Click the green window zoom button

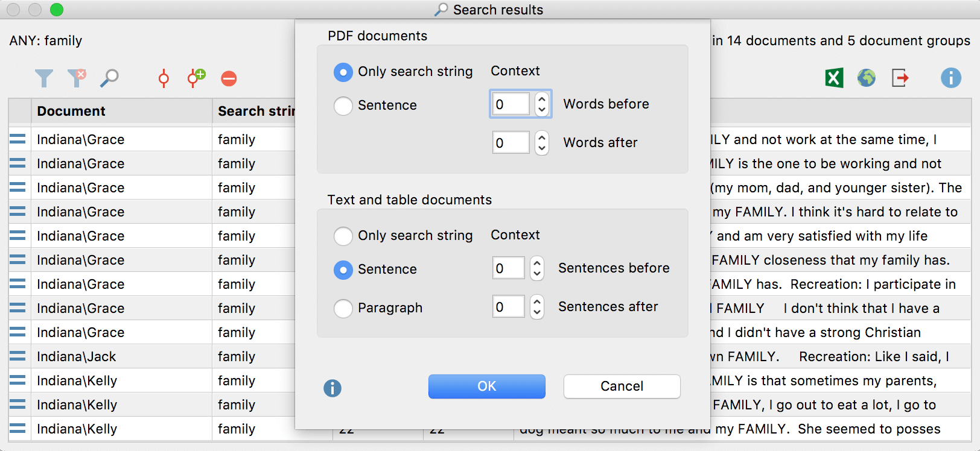[56, 9]
